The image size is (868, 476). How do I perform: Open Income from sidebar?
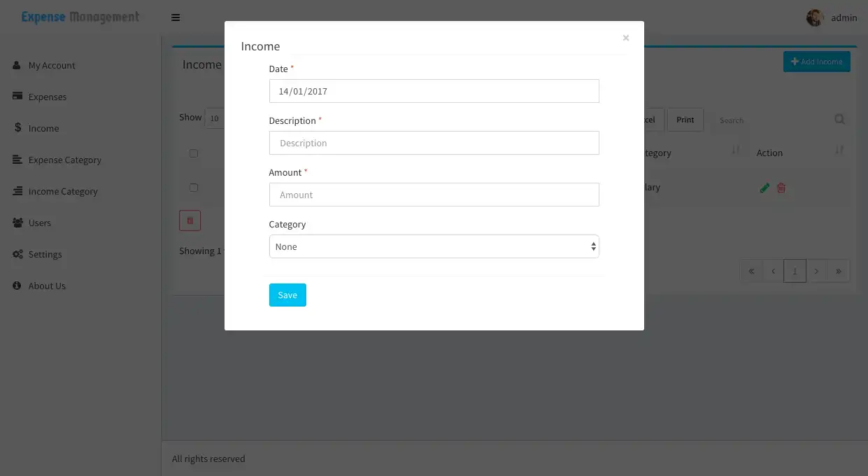coord(43,128)
